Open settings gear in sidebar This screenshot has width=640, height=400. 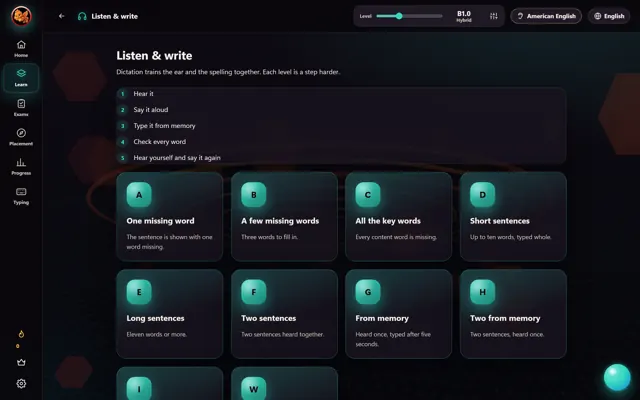point(21,384)
